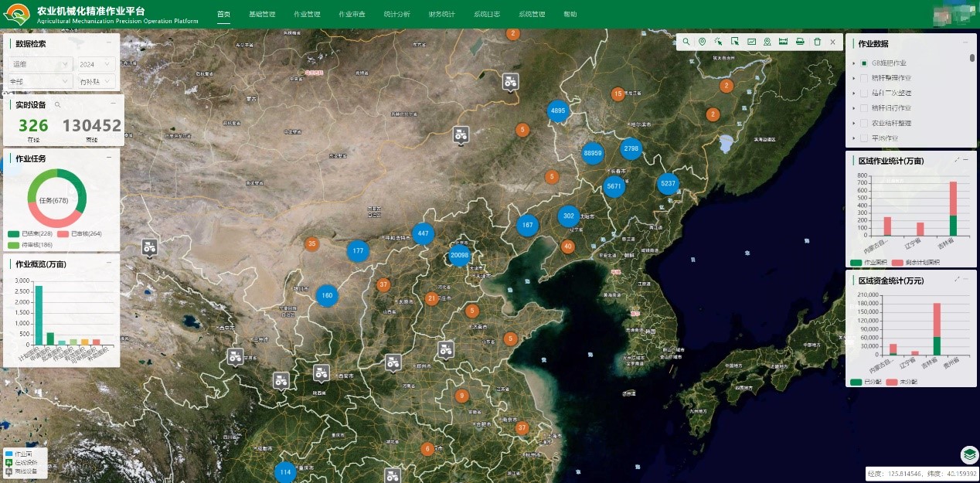
Task: Open the 2024 year dropdown
Action: [96, 64]
